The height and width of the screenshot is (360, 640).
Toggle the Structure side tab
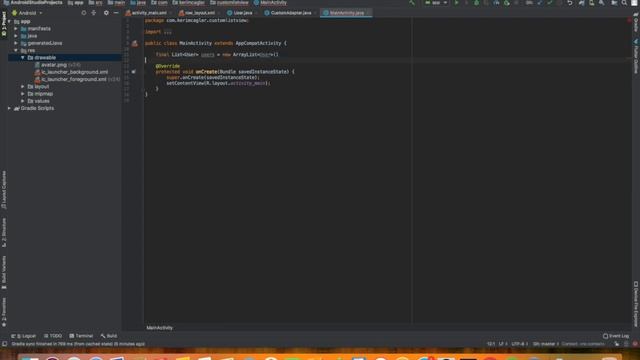tap(4, 232)
